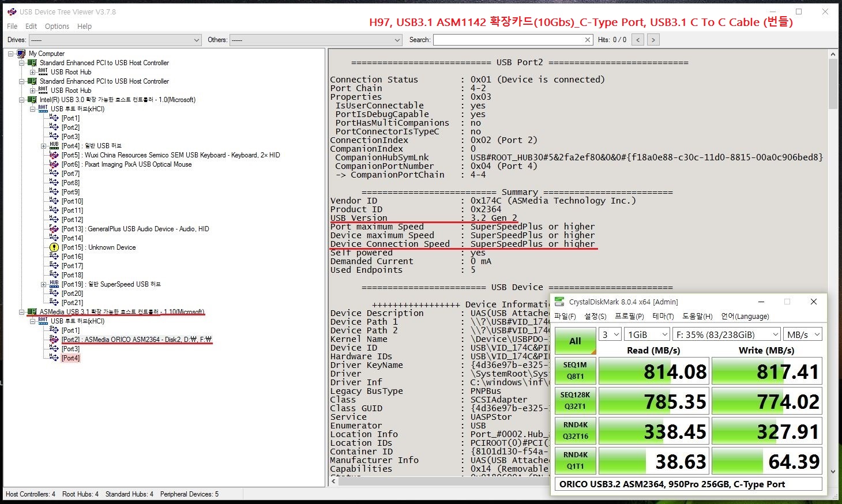Click the ASMedia ORICO ASM2364 disk icon
The width and height of the screenshot is (842, 504).
(54, 340)
